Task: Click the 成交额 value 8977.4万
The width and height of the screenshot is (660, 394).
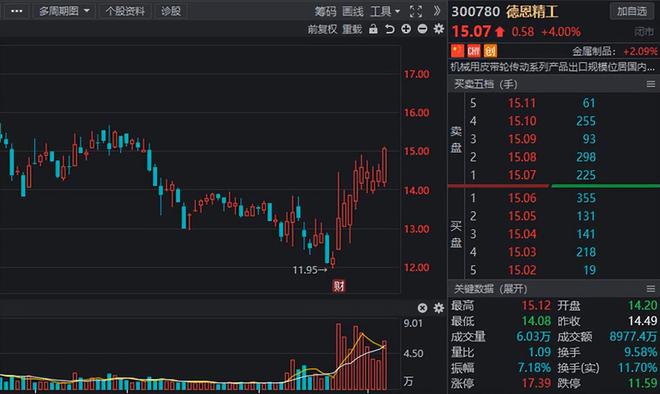Action: (633, 337)
